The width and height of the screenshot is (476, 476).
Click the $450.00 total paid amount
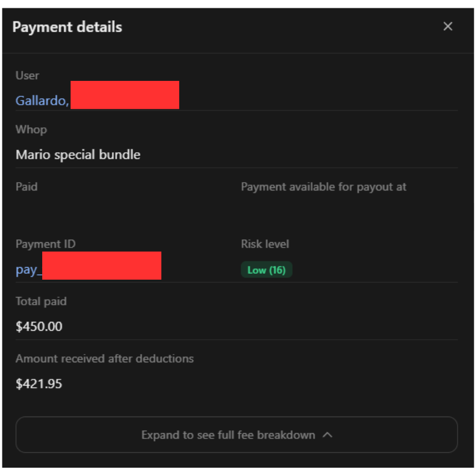point(39,327)
